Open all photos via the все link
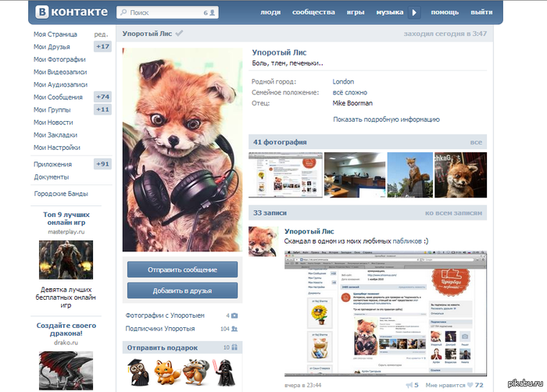 click(x=476, y=142)
